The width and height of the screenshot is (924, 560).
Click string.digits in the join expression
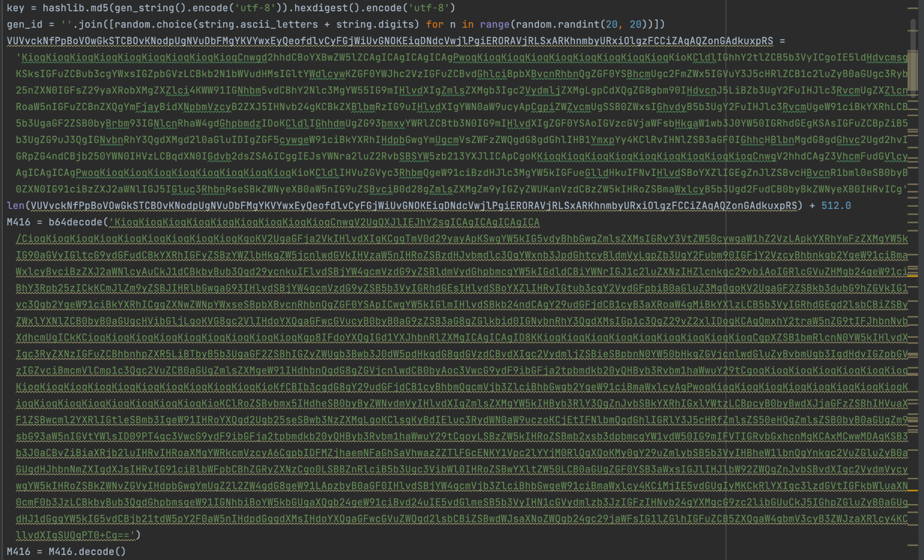(374, 24)
